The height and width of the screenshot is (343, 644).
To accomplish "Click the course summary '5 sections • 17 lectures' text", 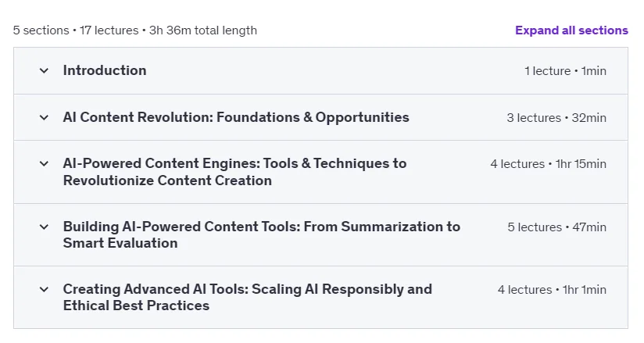I will (76, 30).
